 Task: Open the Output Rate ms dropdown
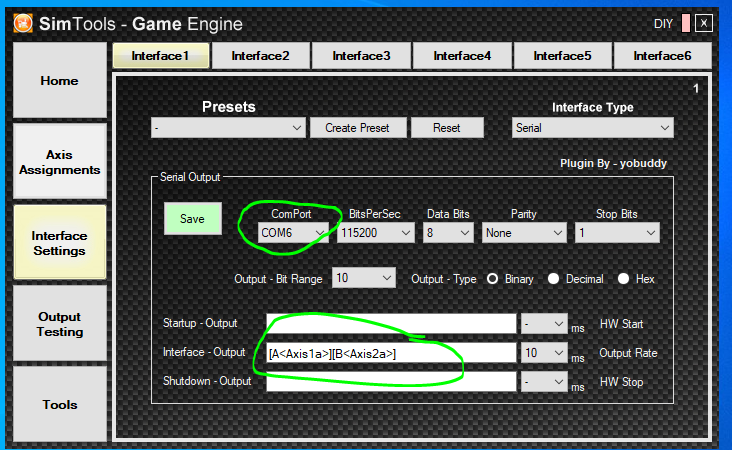click(x=544, y=353)
